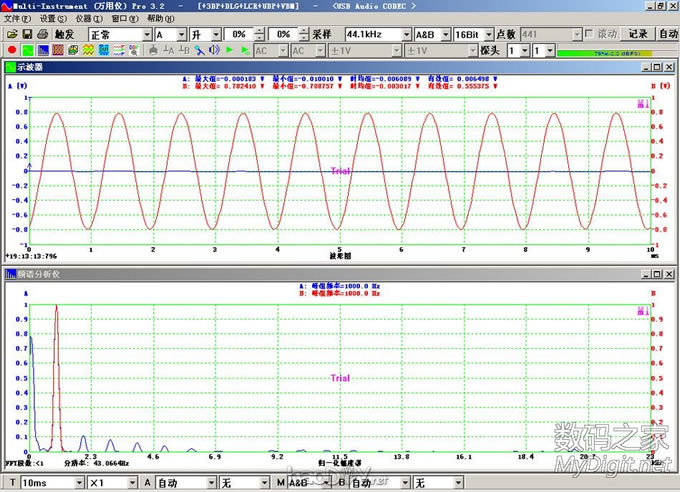Expand the 10ms time base dropdown

[x=78, y=483]
